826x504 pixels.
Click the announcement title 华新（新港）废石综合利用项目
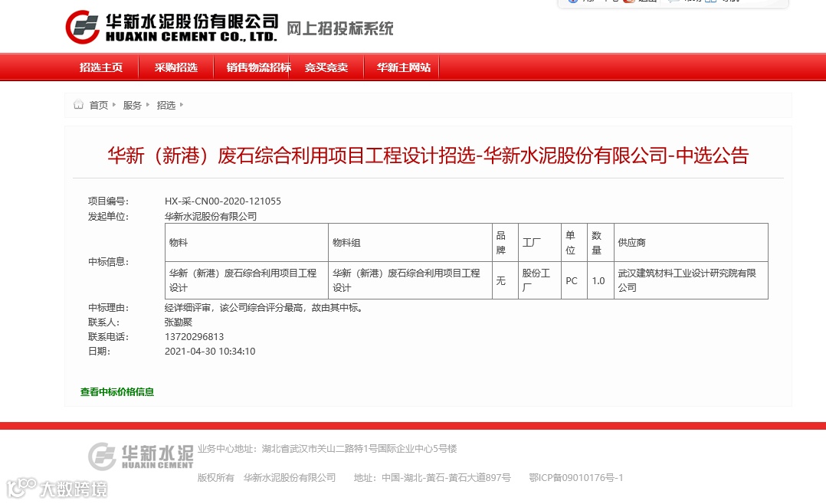tap(428, 155)
